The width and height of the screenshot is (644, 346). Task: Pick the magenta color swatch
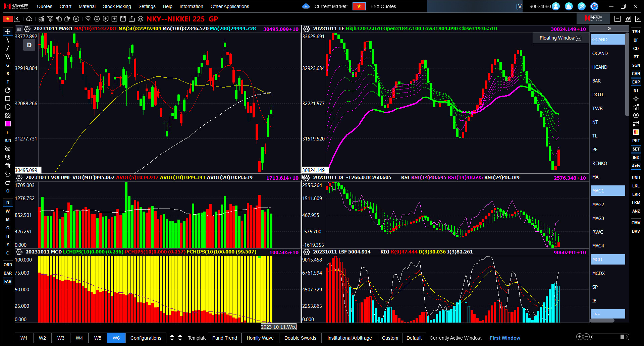8,124
